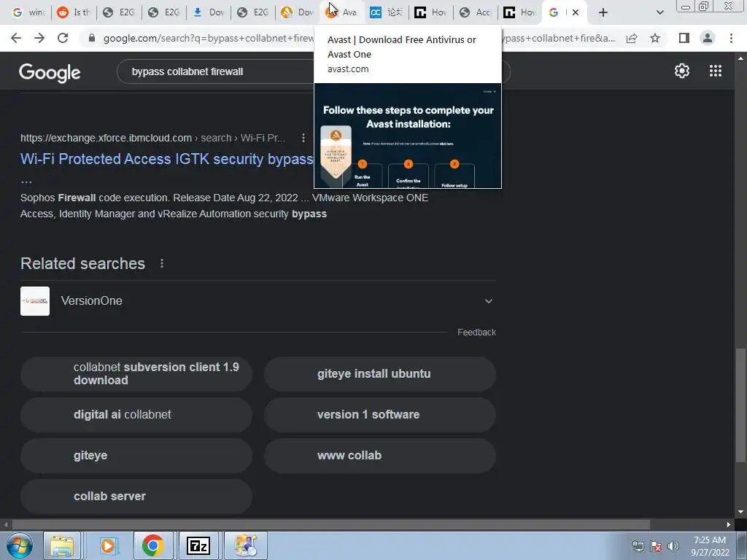Click the horizontal scrollbar thumb
747x560 pixels.
(330, 524)
